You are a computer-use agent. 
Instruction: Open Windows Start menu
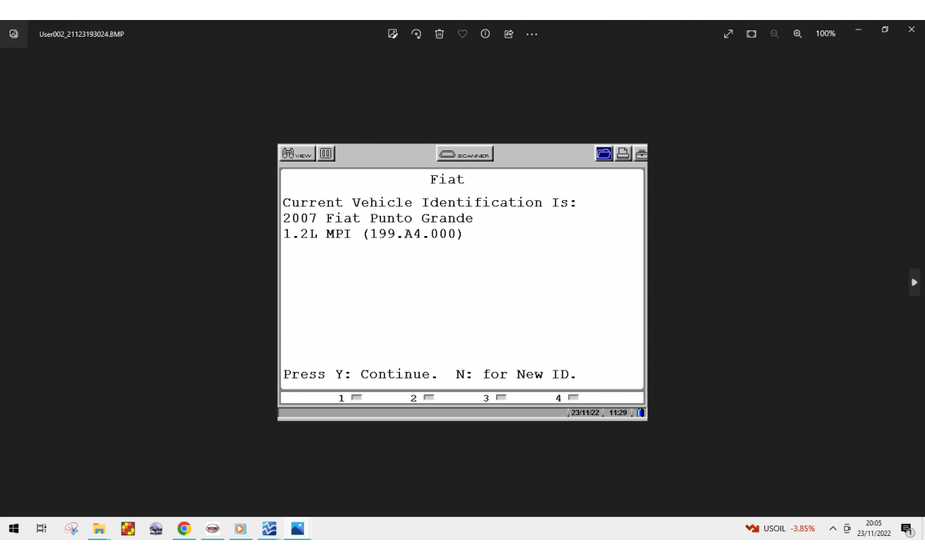point(14,529)
